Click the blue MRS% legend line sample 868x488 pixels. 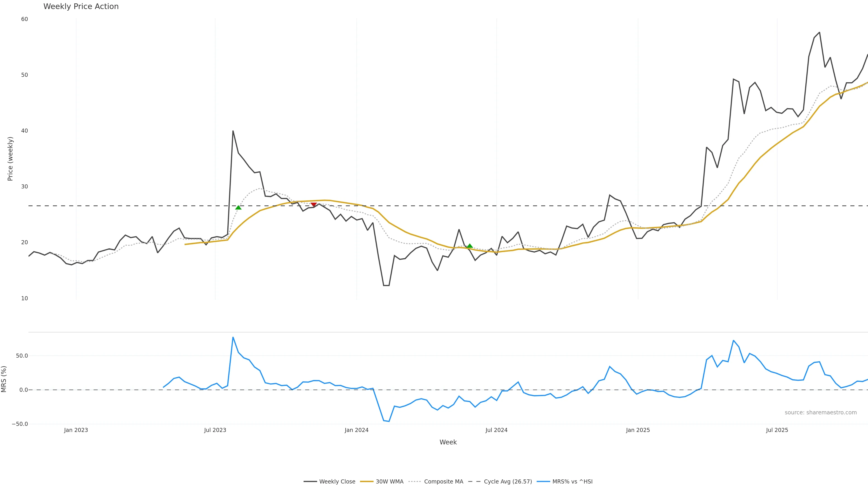coord(543,482)
